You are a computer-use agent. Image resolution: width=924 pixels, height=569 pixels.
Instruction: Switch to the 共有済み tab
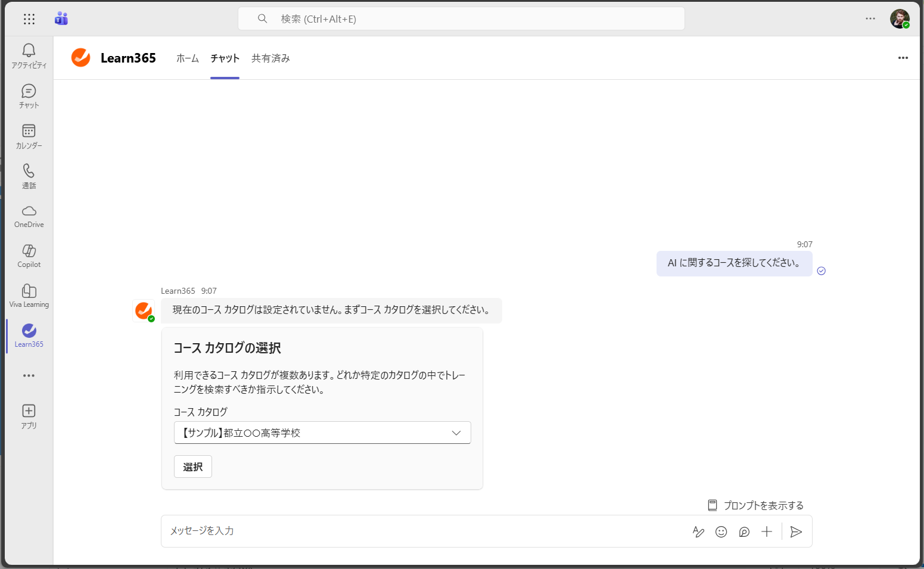coord(270,58)
